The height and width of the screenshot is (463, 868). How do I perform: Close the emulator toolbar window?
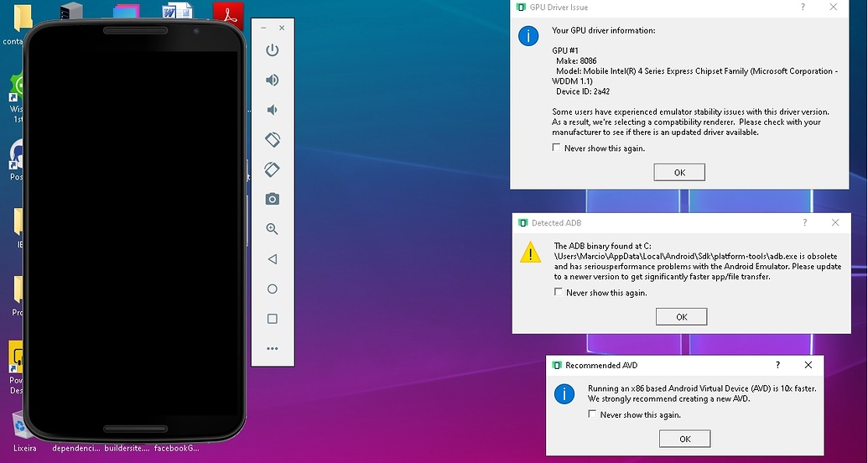tap(282, 28)
